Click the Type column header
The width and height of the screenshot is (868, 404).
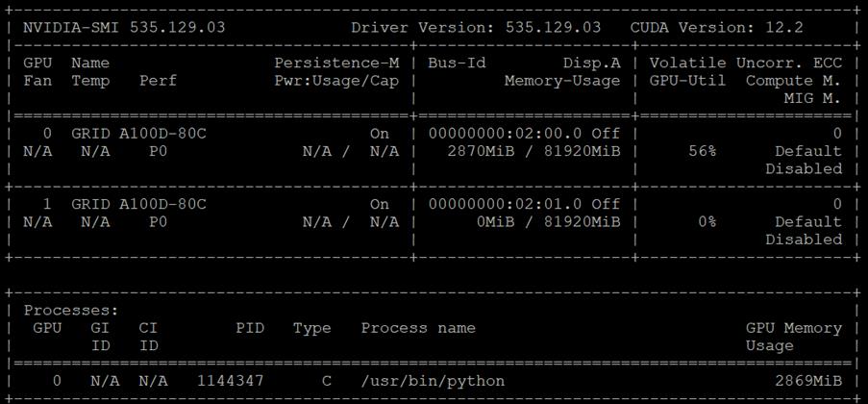pos(312,328)
